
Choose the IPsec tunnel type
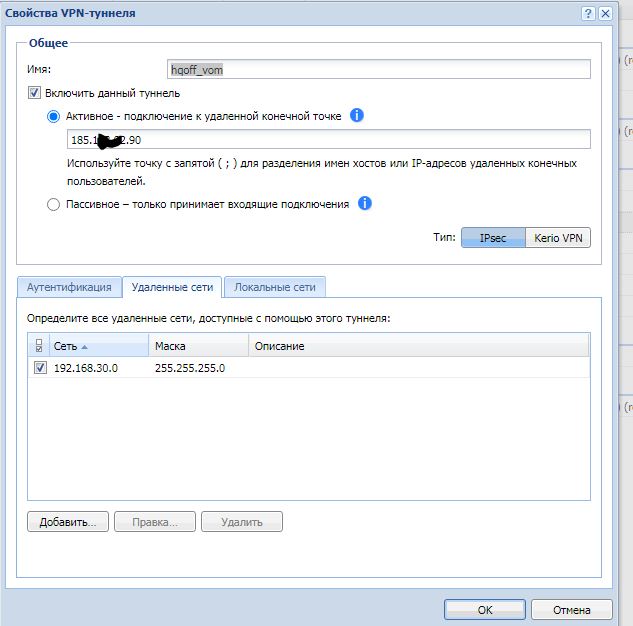(493, 238)
